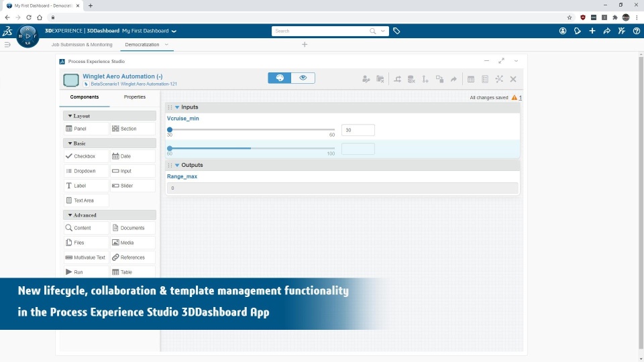Select the Democratization tab
Screen dimensions: 644x362
tap(142, 44)
